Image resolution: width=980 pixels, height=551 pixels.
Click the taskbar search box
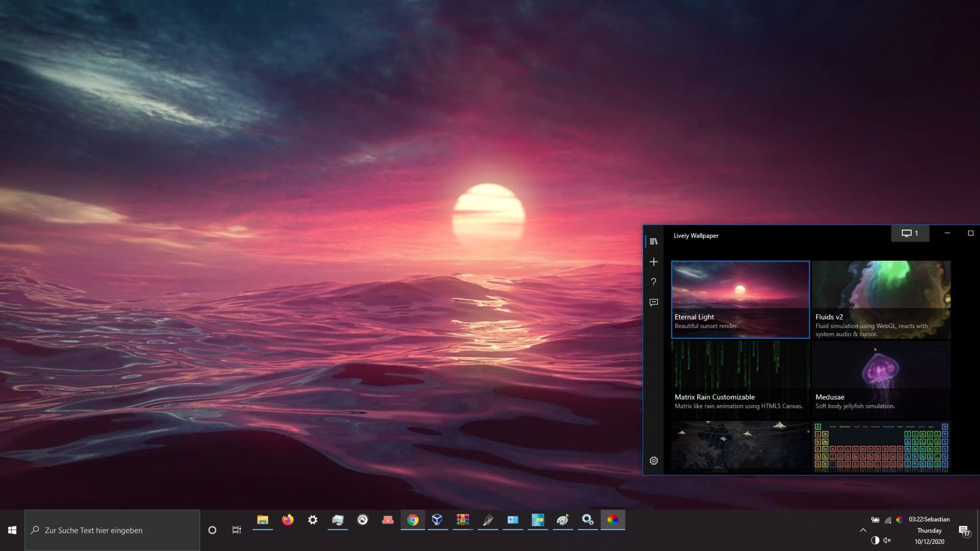click(x=112, y=530)
